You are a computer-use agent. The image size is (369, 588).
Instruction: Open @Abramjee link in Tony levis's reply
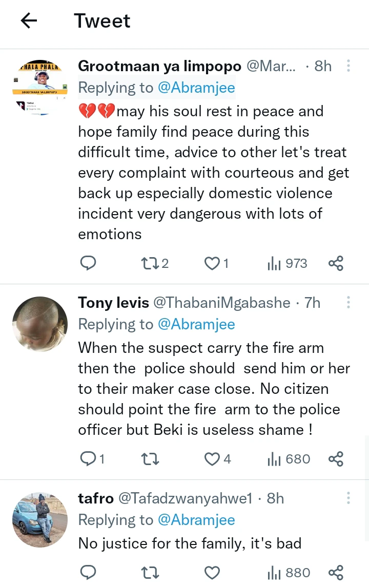(196, 324)
